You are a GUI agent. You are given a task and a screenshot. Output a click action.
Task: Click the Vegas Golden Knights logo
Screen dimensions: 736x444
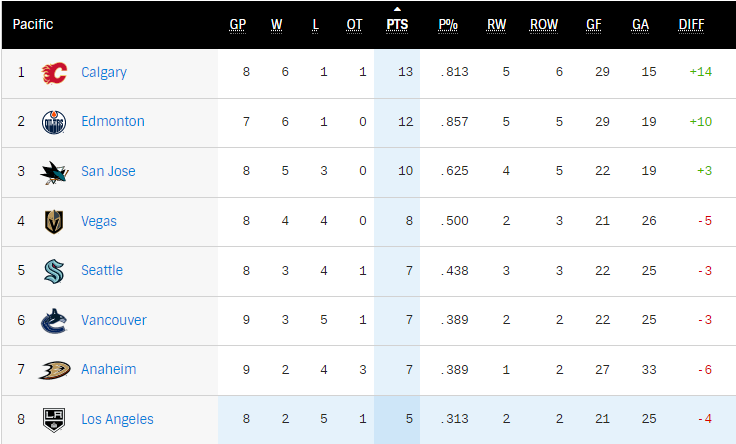point(54,222)
